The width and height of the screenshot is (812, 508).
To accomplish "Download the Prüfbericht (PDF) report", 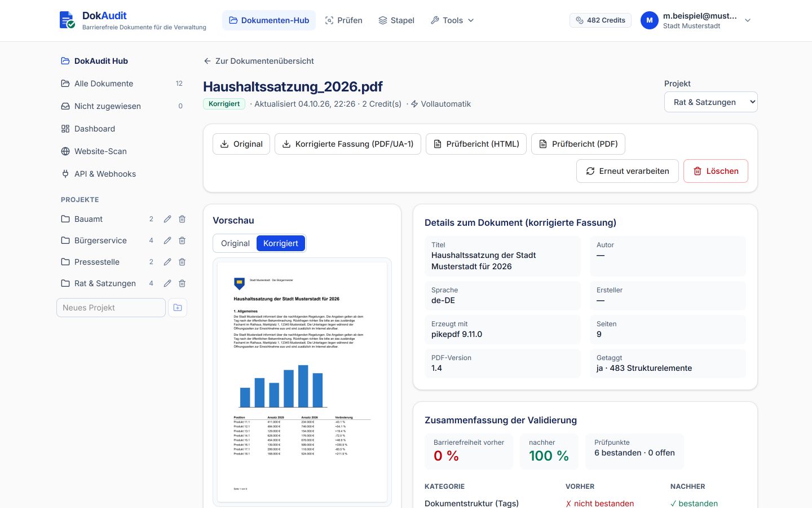I will (x=579, y=144).
